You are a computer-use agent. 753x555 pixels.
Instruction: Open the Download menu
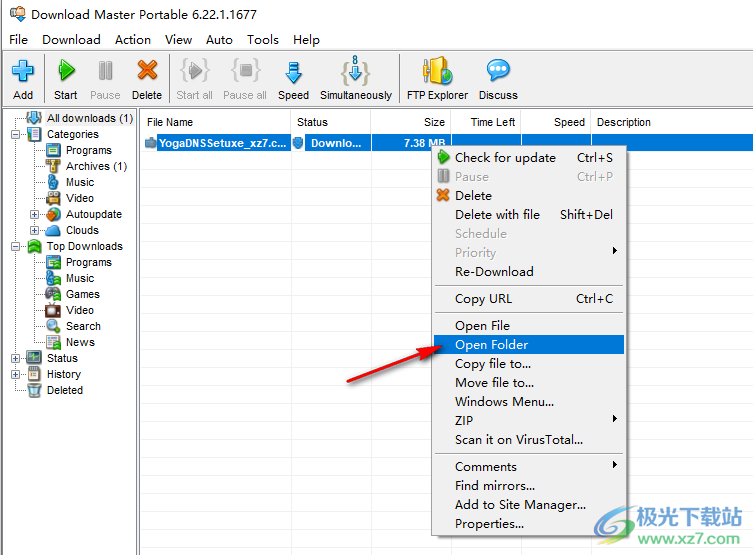pyautogui.click(x=71, y=40)
